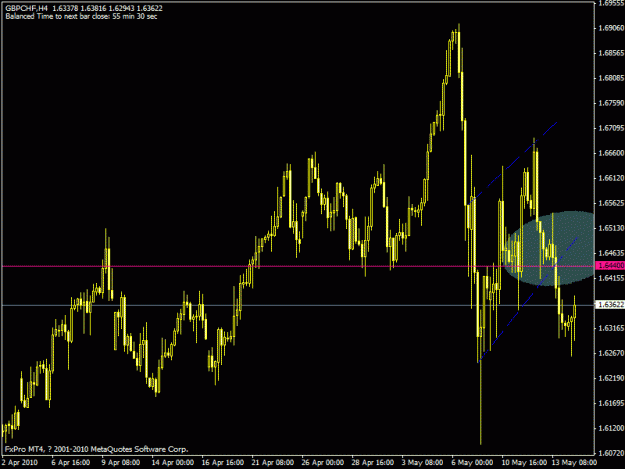Click the 1.64155 price scale value

tap(611, 278)
